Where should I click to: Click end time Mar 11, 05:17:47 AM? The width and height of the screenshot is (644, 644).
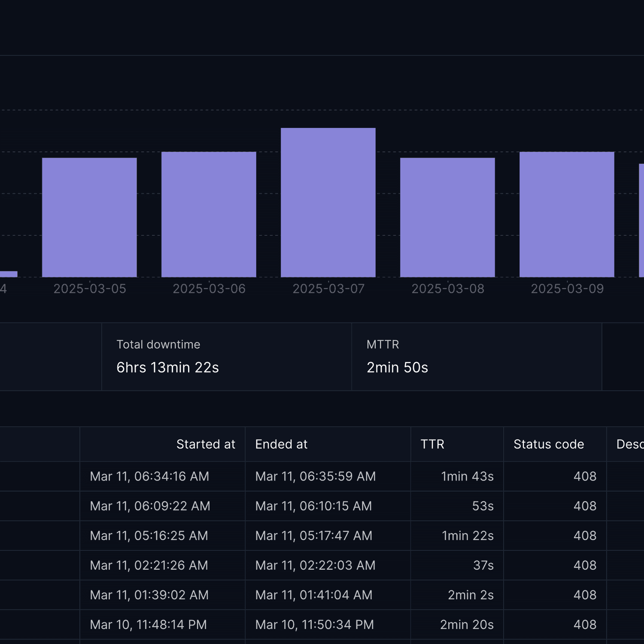click(x=314, y=536)
